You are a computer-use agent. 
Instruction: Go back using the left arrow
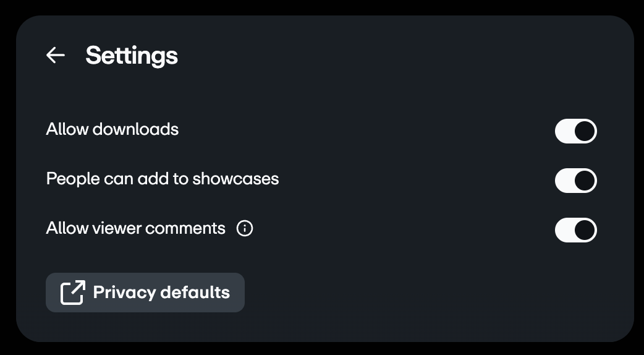pos(56,55)
